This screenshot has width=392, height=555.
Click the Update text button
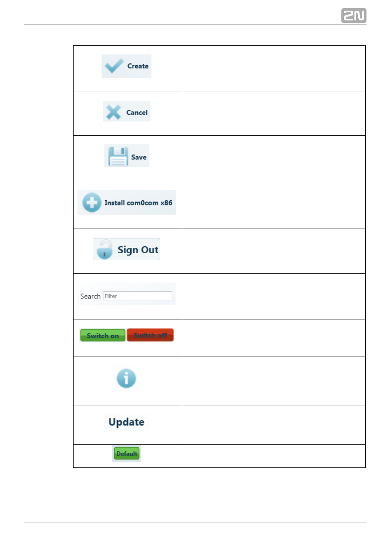tap(127, 422)
